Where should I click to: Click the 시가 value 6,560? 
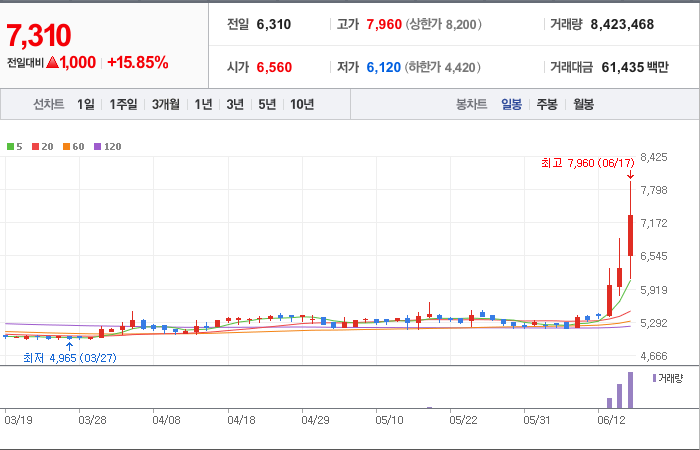point(274,67)
